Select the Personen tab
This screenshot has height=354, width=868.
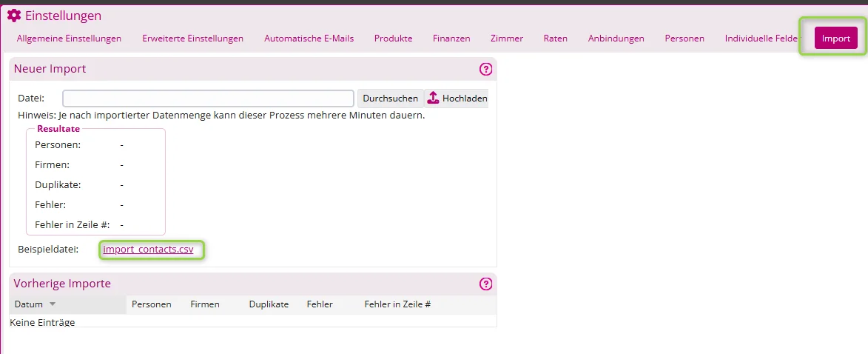pos(684,39)
